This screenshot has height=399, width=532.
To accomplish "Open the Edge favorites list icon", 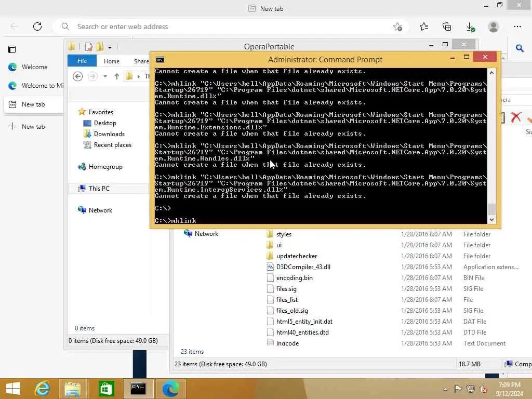I will click(x=424, y=26).
